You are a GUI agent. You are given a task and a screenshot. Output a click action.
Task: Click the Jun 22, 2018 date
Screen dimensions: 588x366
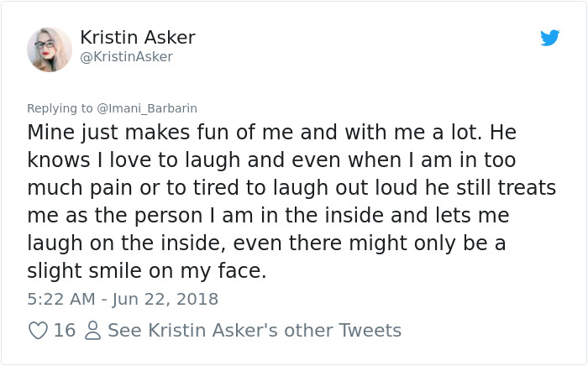click(x=168, y=299)
